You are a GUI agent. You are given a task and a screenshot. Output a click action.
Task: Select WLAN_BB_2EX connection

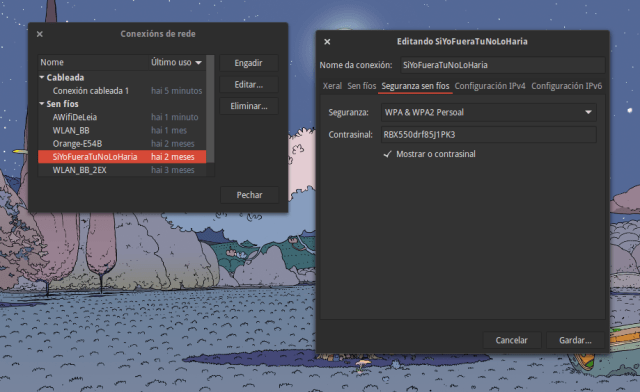coord(122,170)
